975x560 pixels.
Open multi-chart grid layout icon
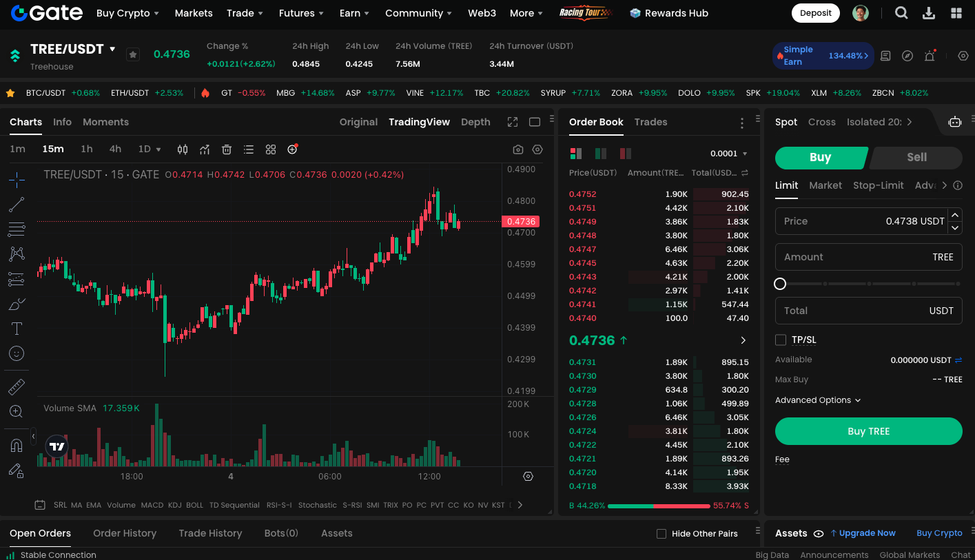tap(271, 149)
